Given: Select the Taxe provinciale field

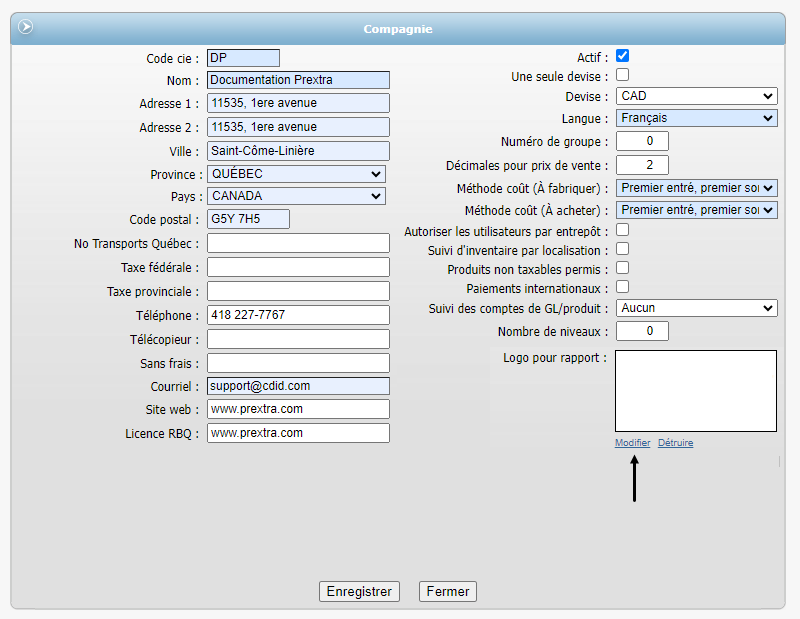Looking at the screenshot, I should [x=298, y=291].
